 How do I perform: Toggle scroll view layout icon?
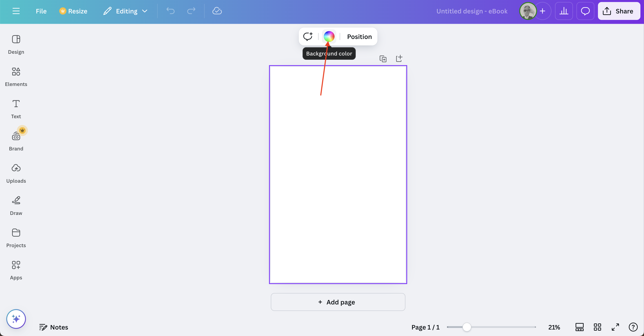[x=580, y=327]
